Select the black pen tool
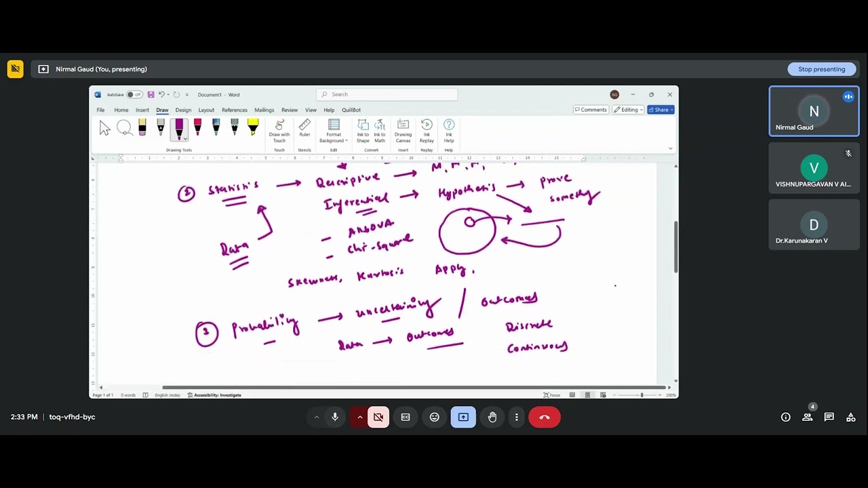The height and width of the screenshot is (488, 868). (161, 127)
